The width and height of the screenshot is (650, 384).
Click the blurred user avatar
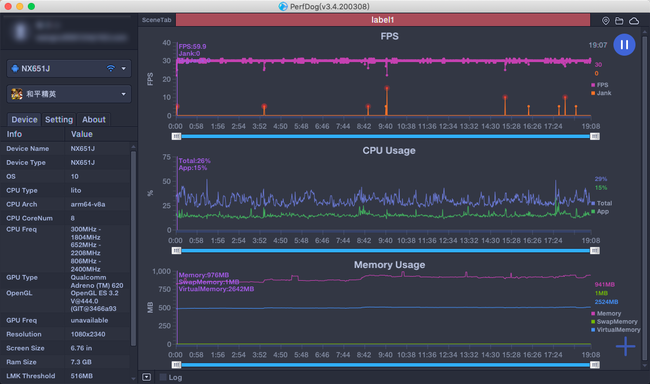tap(20, 32)
